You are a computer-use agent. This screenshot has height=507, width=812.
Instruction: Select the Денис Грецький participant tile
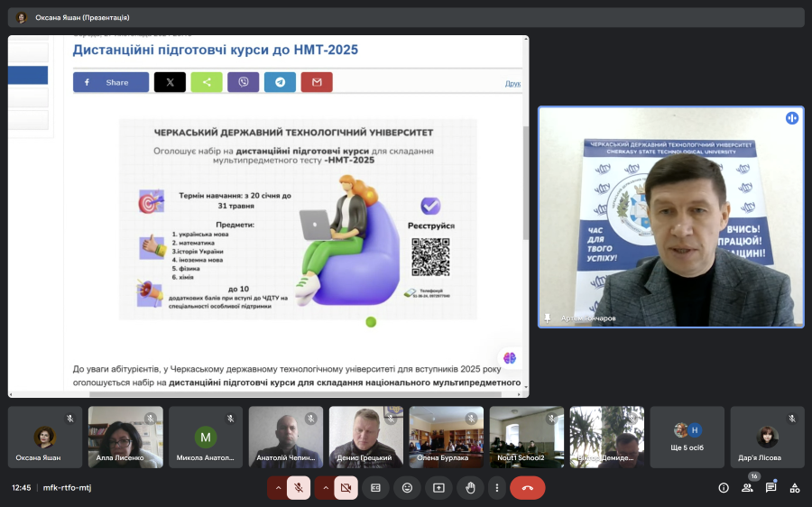(366, 438)
